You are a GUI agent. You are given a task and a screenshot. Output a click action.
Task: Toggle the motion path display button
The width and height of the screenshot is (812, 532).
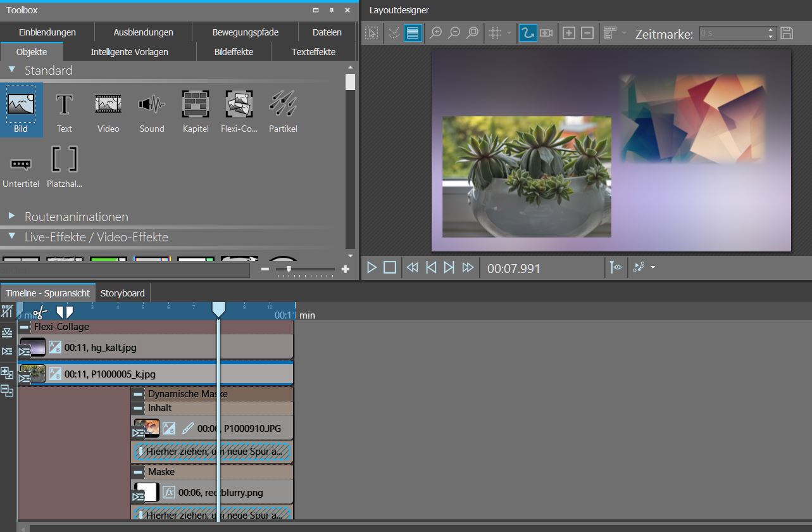click(x=527, y=33)
